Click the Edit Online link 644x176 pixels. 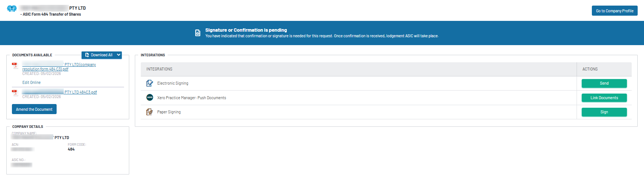31,82
